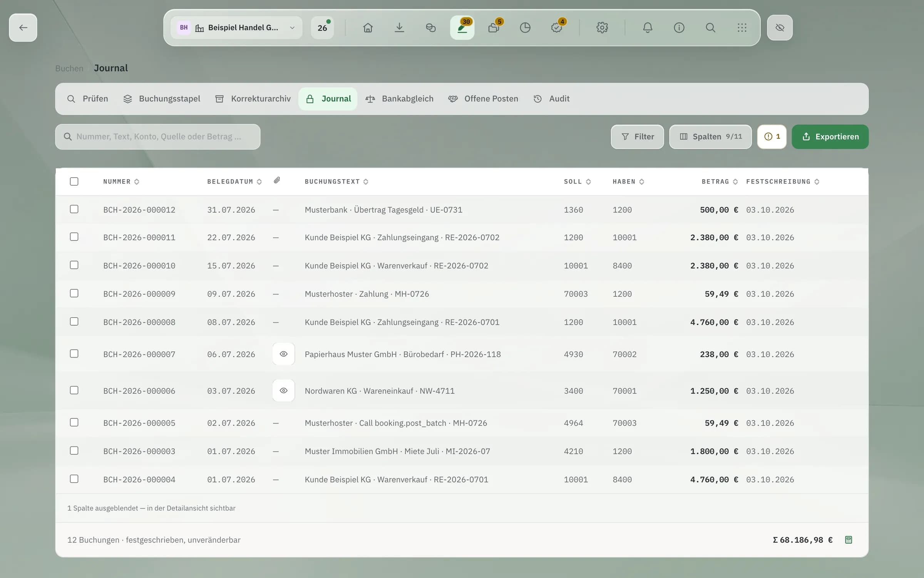924x578 pixels.
Task: Open the Beispiel Handel company dropdown
Action: point(236,28)
